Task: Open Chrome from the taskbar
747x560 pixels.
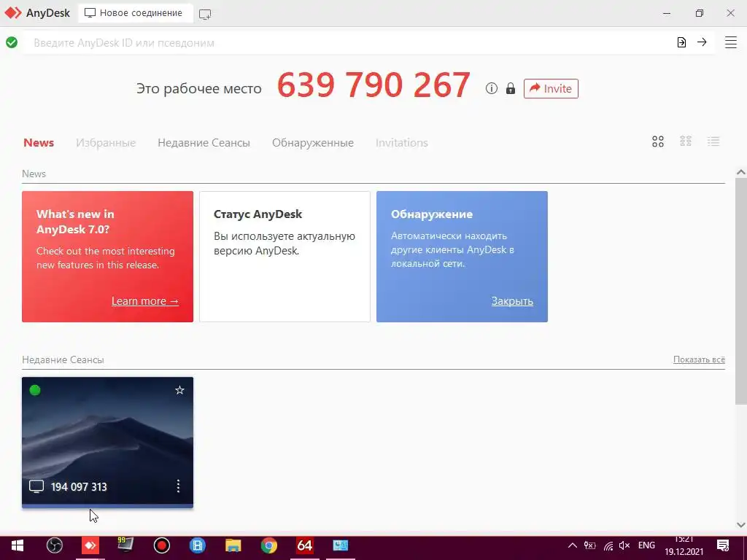Action: [268, 545]
